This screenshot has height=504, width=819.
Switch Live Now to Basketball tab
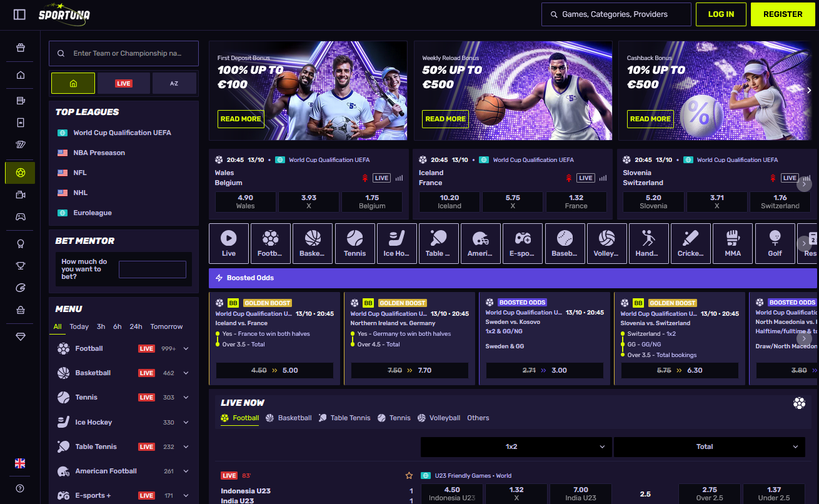(x=288, y=418)
